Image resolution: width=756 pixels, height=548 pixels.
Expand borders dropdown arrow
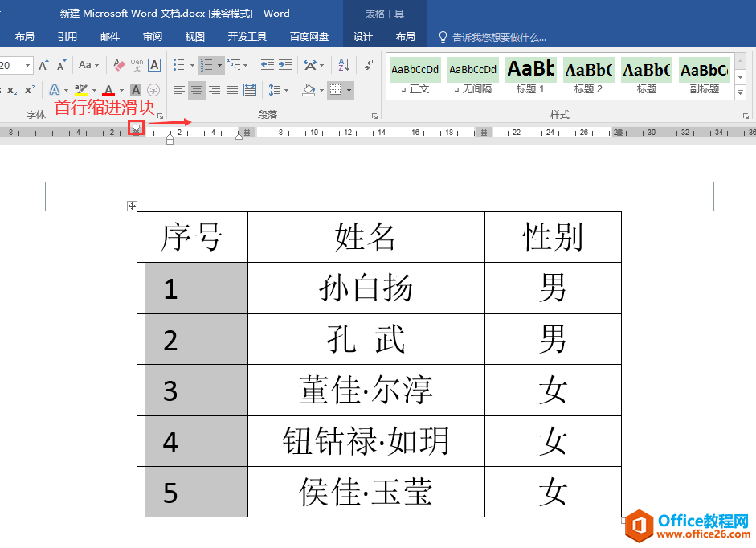pos(349,90)
